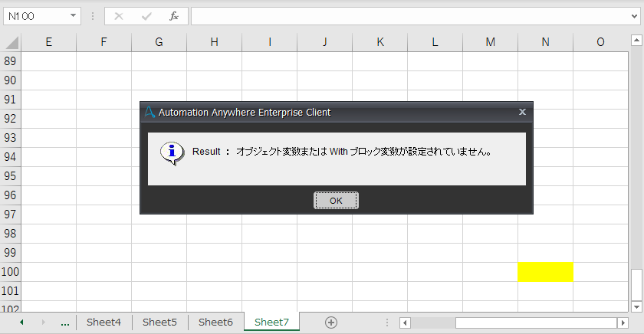Expand the formula bar chevron

(x=635, y=16)
